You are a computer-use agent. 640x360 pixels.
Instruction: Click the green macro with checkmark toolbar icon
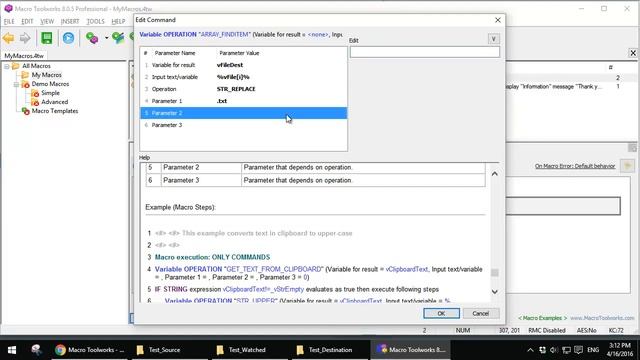point(118,38)
